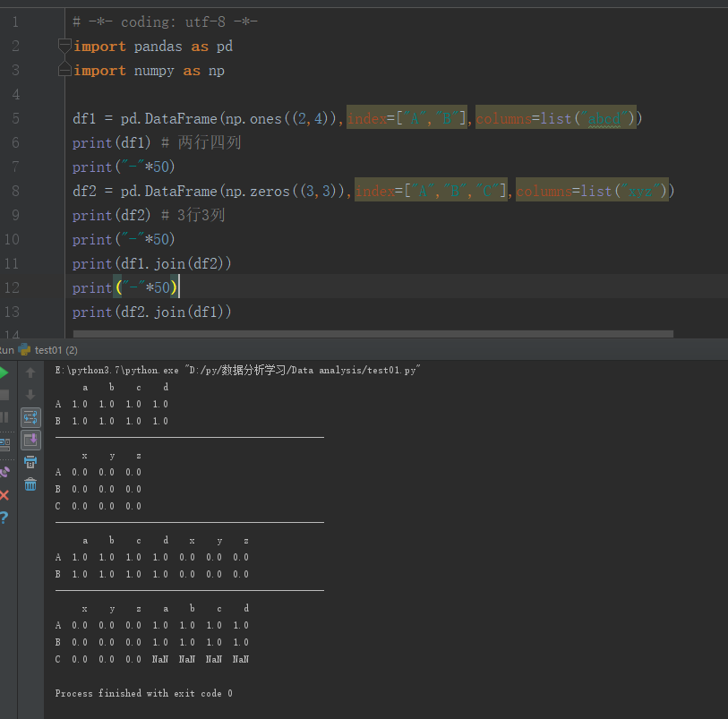Viewport: 728px width, 719px height.
Task: Click "np.ones" on the df1 line
Action: (254, 119)
